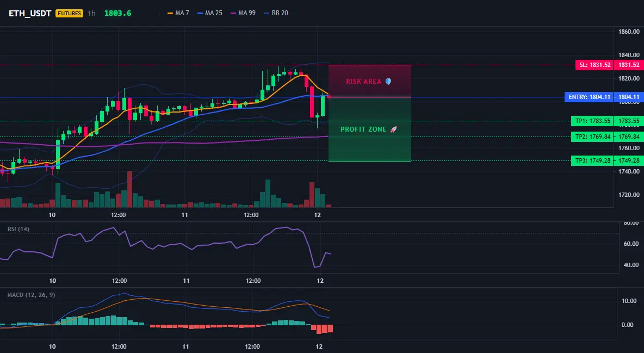
Task: Click the TP2: 1769.84 label
Action: coord(592,137)
